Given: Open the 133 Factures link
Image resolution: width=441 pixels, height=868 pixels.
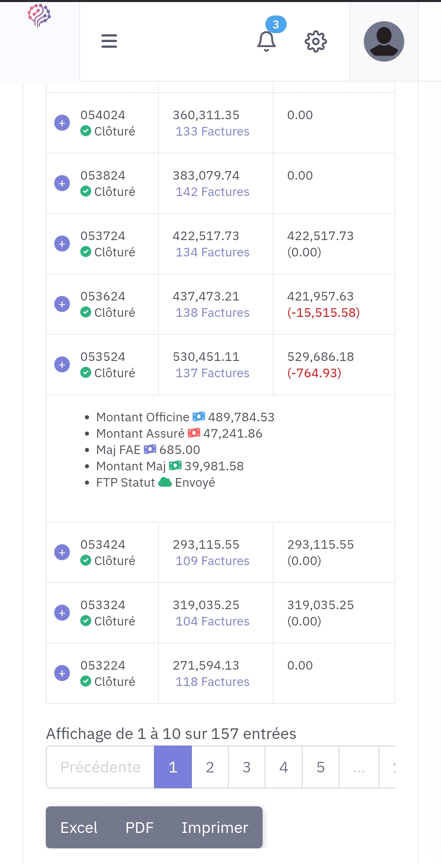Looking at the screenshot, I should coord(212,131).
